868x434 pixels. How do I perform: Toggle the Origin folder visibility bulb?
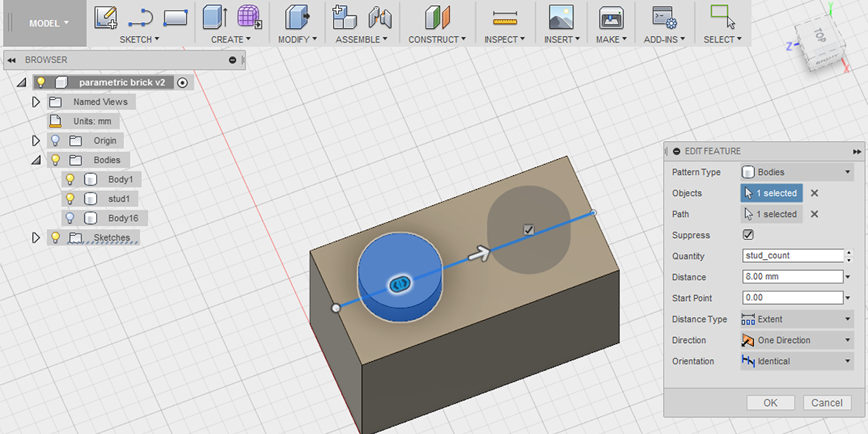pyautogui.click(x=55, y=140)
